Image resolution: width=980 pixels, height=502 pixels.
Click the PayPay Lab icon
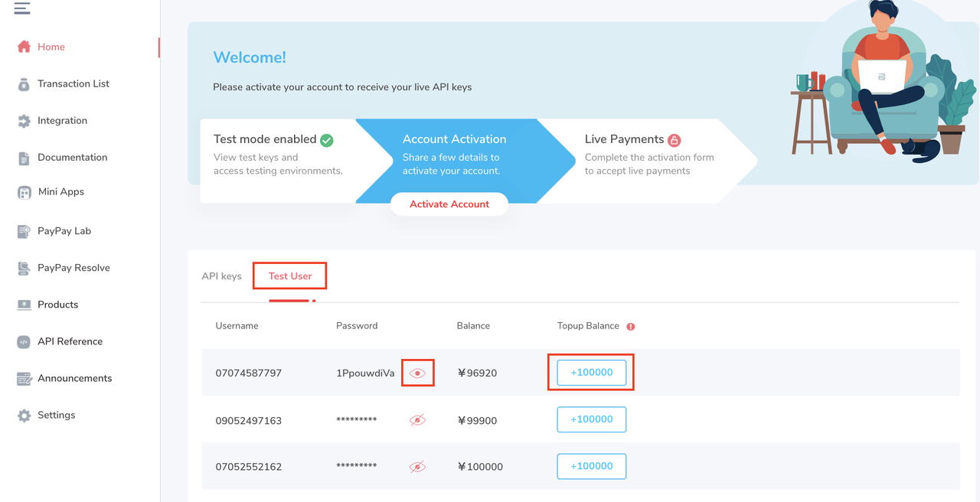24,231
